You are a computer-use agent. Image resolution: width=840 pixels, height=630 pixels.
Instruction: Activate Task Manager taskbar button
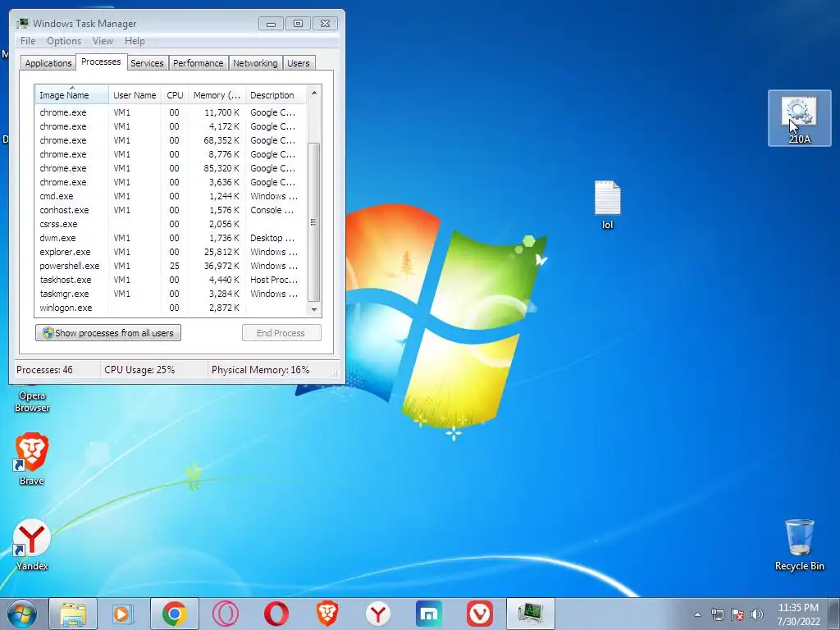(x=531, y=614)
